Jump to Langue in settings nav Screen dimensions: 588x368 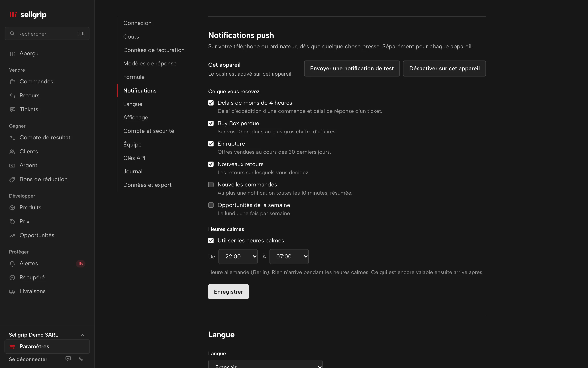[133, 104]
